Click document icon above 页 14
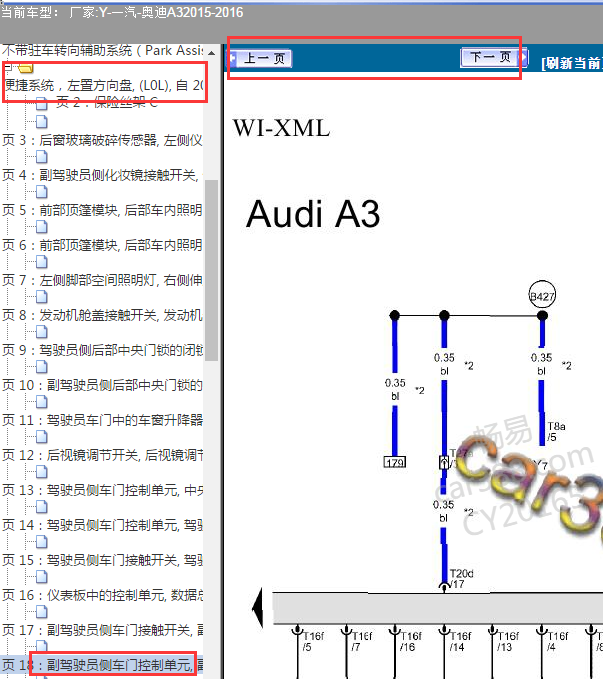The image size is (603, 679). [42, 507]
